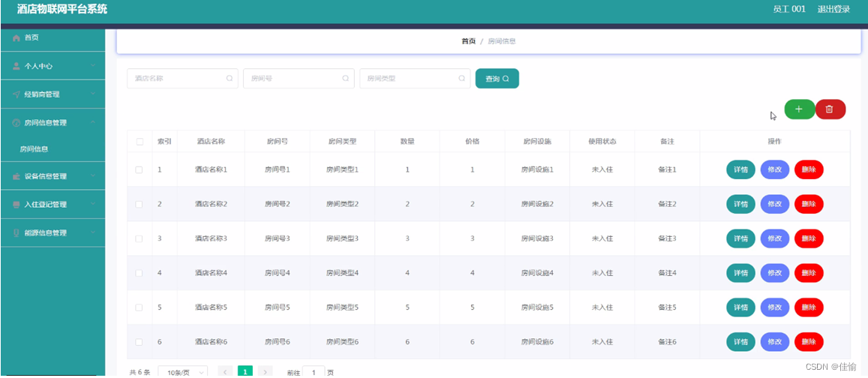Click 详情 button for row 6
Image resolution: width=868 pixels, height=378 pixels.
(740, 342)
